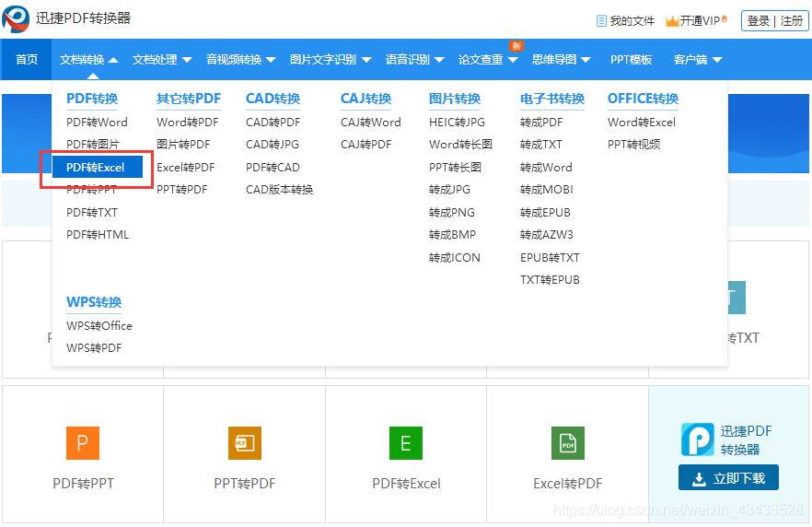812x527 pixels.
Task: Open the PPT模板 tab
Action: click(631, 60)
